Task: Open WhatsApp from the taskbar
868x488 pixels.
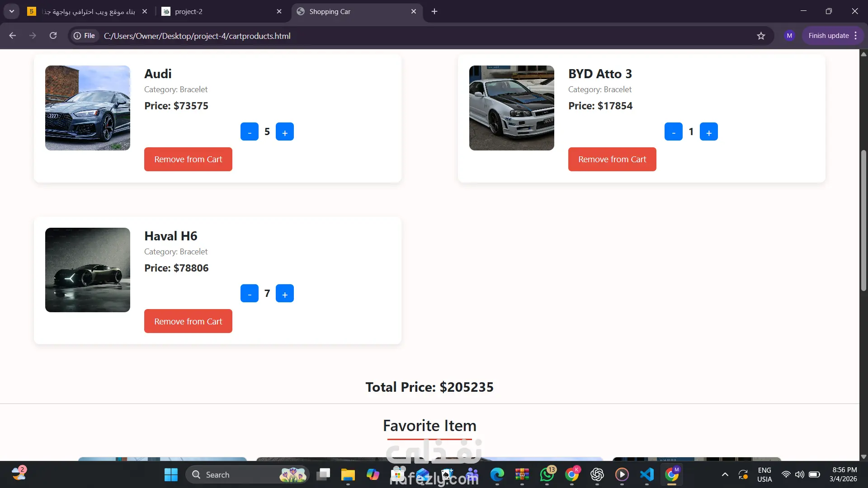Action: tap(547, 474)
